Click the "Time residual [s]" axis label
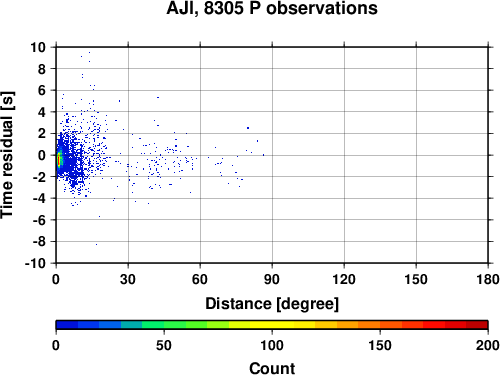Viewport: 500px width, 375px height. [7, 155]
